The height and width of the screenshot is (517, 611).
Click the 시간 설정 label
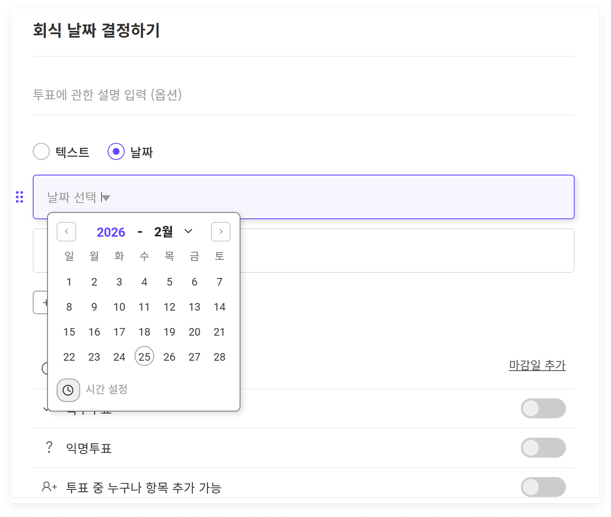point(106,390)
